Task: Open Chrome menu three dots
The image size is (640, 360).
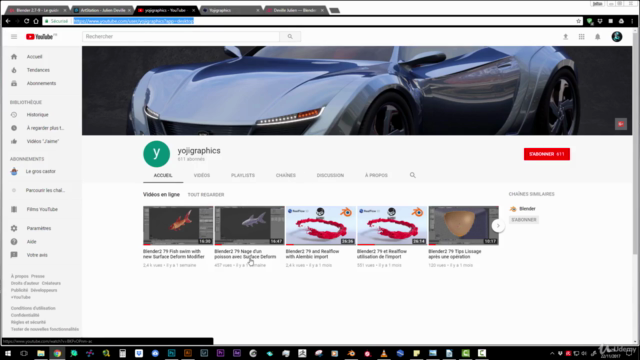Action: [632, 21]
